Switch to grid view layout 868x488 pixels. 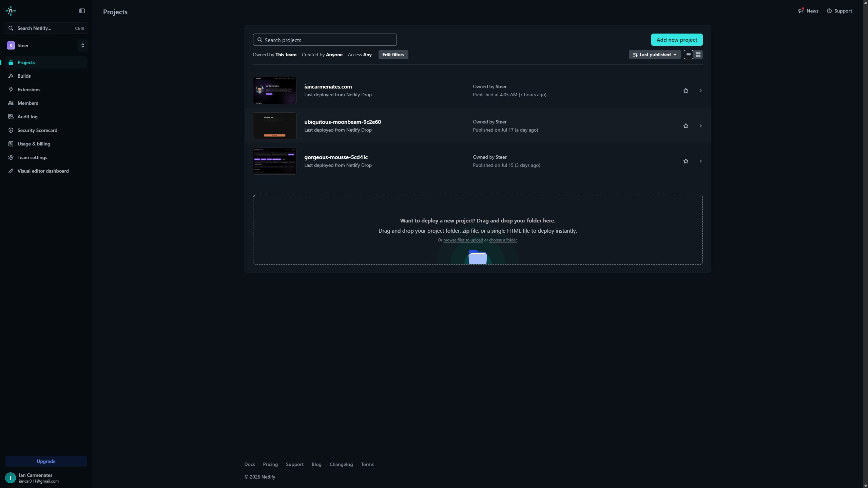[698, 55]
